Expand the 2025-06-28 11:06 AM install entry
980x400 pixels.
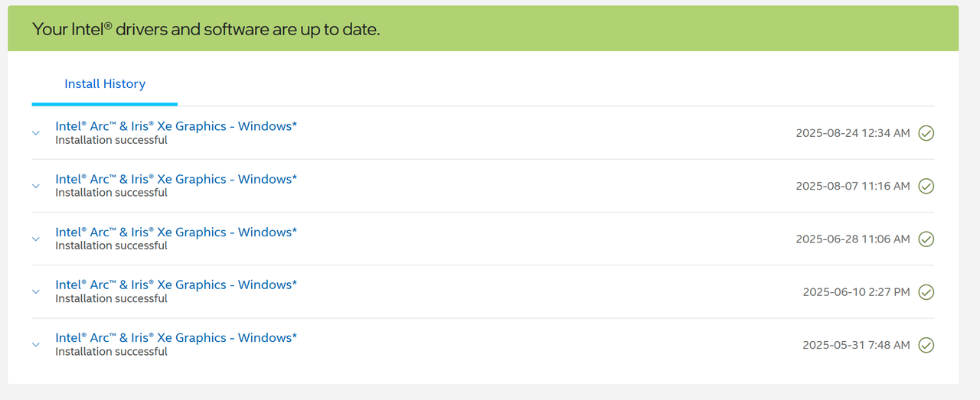tap(36, 239)
